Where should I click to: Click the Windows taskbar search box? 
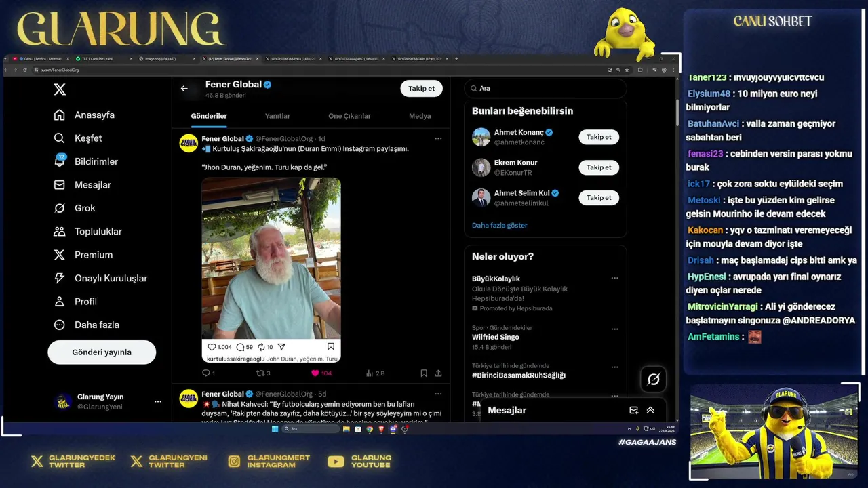pos(311,429)
